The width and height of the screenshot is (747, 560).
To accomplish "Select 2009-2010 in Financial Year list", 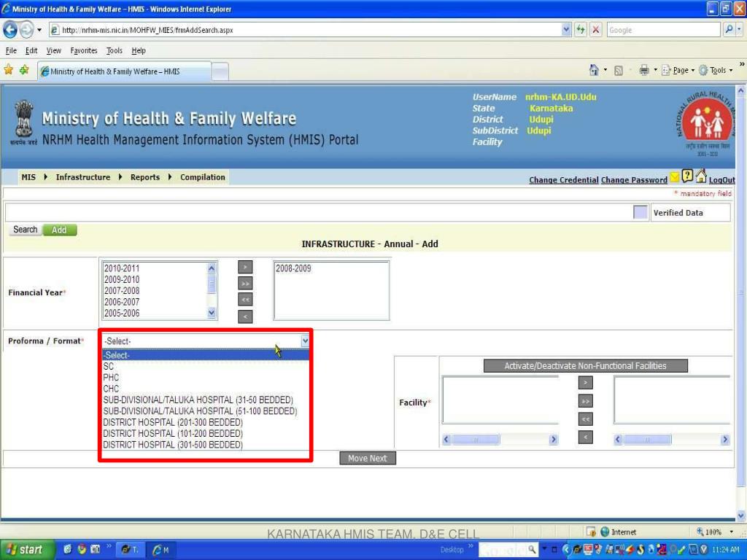I will (122, 279).
